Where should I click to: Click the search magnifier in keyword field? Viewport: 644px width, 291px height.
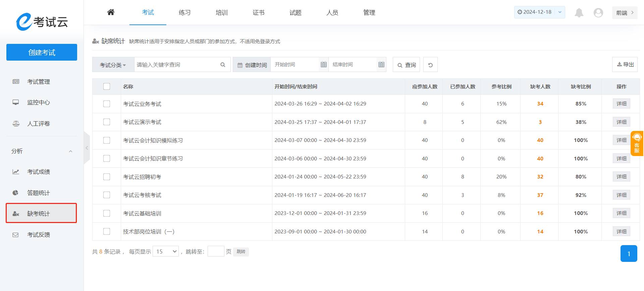pyautogui.click(x=223, y=65)
